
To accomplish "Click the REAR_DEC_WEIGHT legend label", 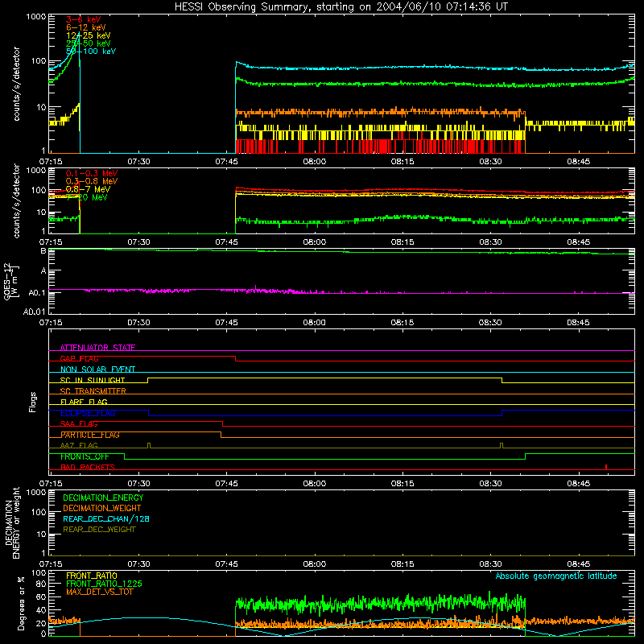I will (99, 530).
